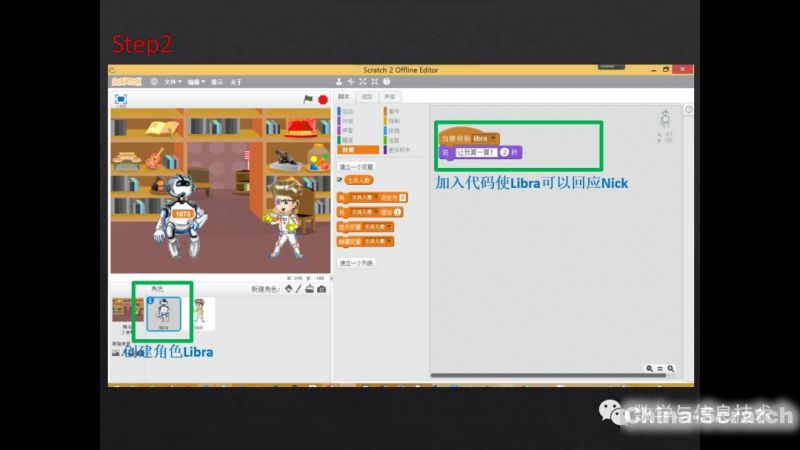Toggle the variable checkbox in the Data palette
Screen dimensions: 800x450
pos(340,180)
